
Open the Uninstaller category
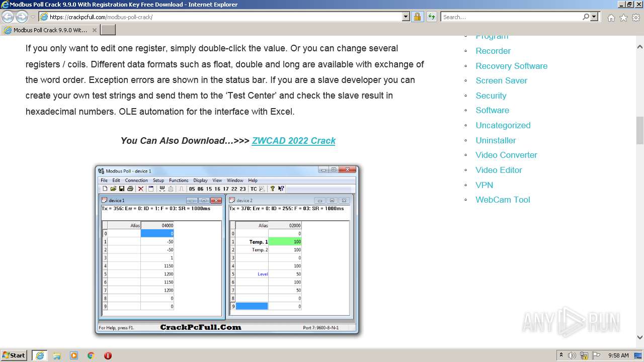(496, 140)
